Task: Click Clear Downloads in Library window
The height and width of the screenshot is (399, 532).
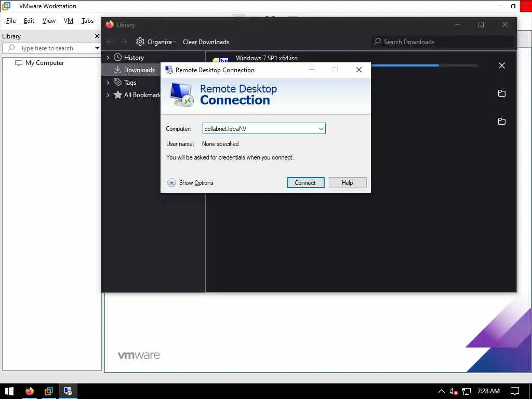Action: (x=206, y=42)
